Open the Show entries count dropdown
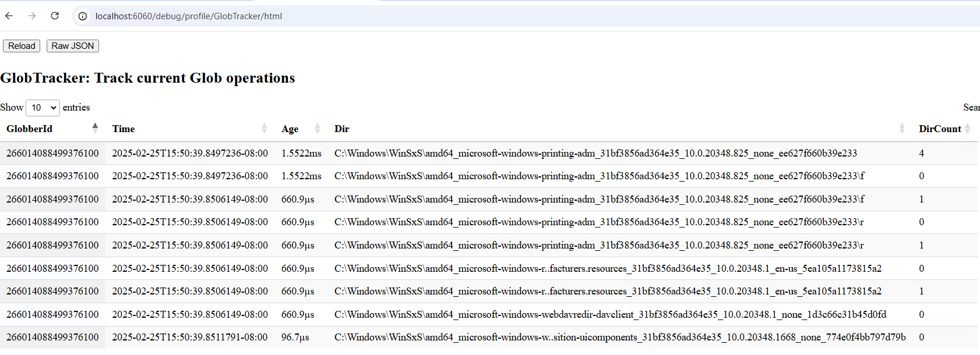The height and width of the screenshot is (355, 980). [x=43, y=108]
